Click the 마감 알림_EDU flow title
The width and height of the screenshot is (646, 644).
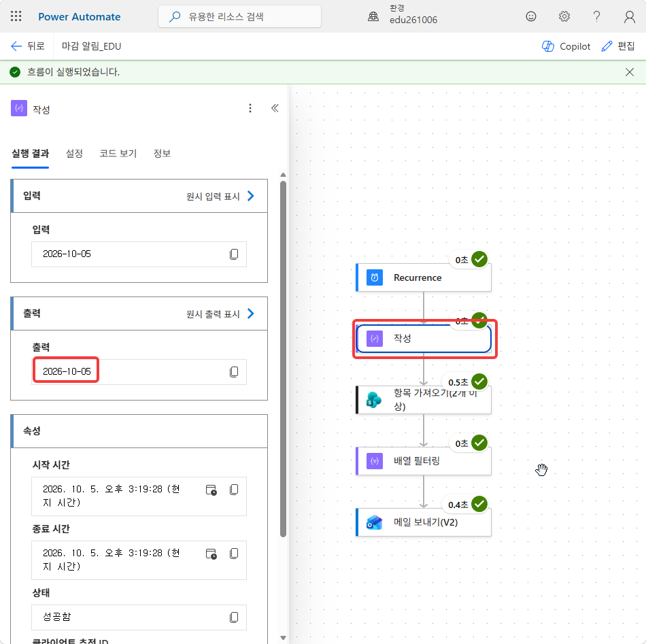[x=92, y=46]
